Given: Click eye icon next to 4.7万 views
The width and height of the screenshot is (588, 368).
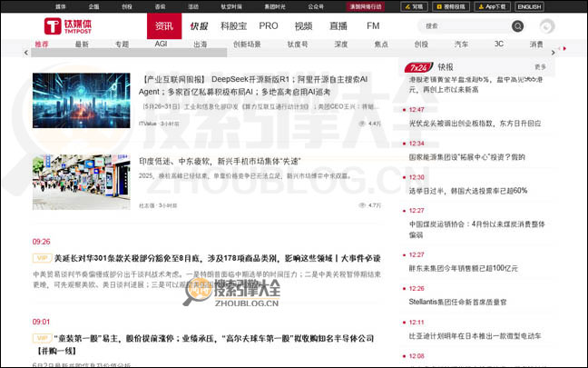Looking at the screenshot, I should [x=362, y=205].
